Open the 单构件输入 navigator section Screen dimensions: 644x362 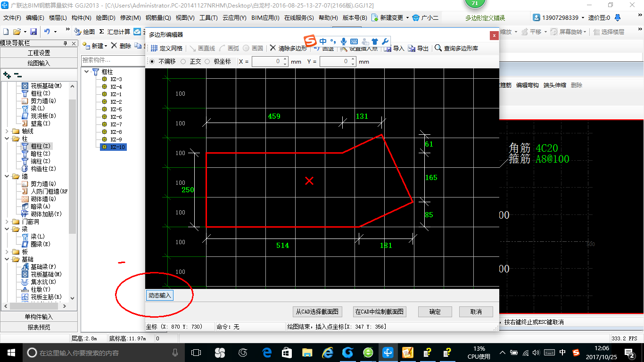click(x=39, y=317)
